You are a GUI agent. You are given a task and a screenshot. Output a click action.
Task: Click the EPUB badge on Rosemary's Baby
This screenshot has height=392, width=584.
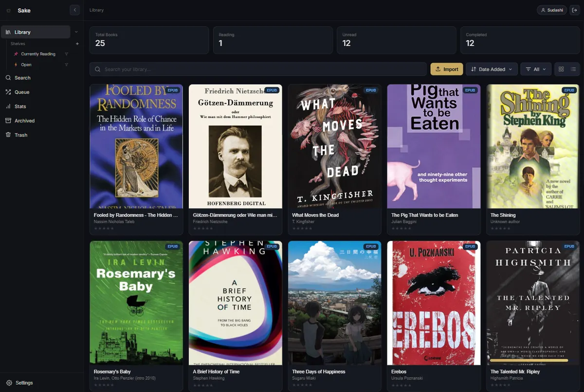[172, 247]
